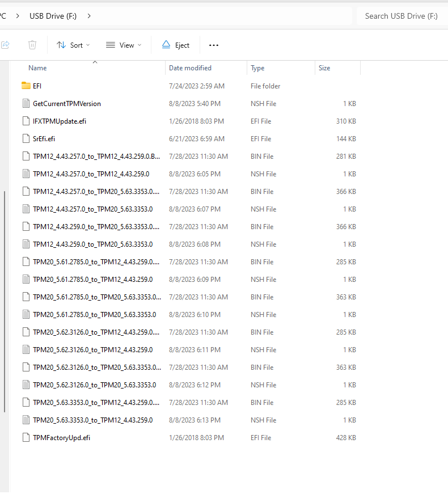Select TPM20_5.61.2785.0_to_TPM20_5.63.3353.0 NSH file icon
448x494 pixels.
click(26, 314)
